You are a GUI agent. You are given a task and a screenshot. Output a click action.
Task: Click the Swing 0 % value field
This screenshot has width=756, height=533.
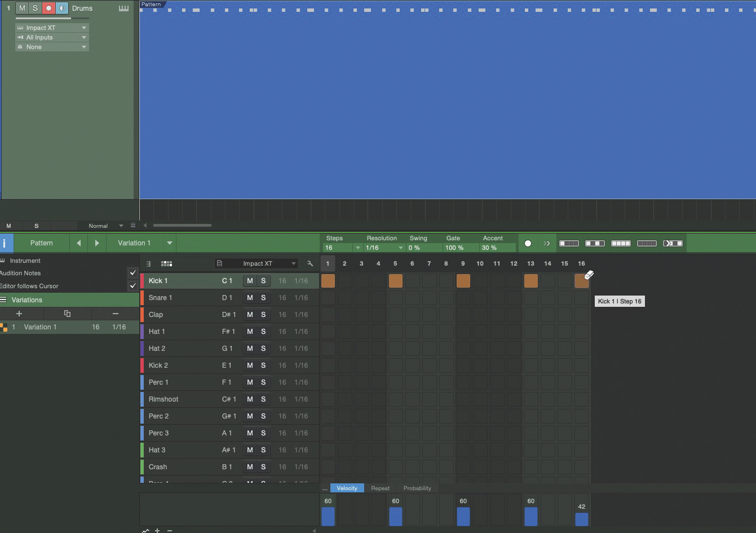425,248
